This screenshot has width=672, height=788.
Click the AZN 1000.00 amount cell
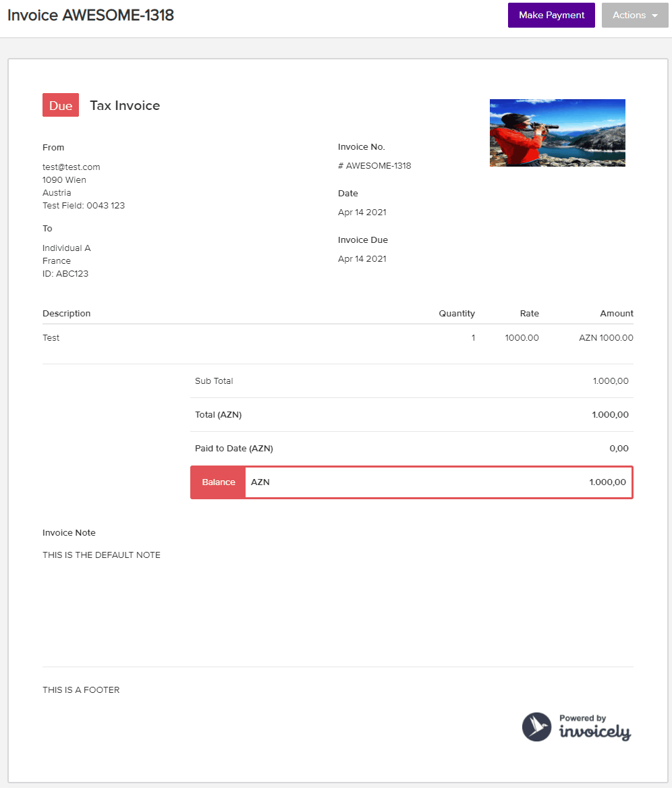606,338
